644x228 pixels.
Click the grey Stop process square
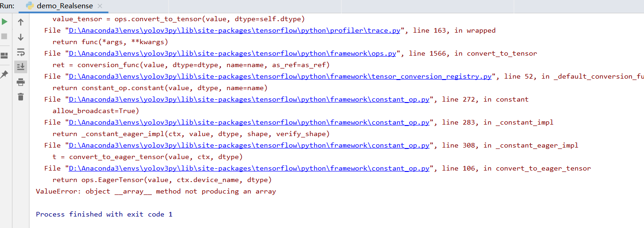tap(5, 36)
